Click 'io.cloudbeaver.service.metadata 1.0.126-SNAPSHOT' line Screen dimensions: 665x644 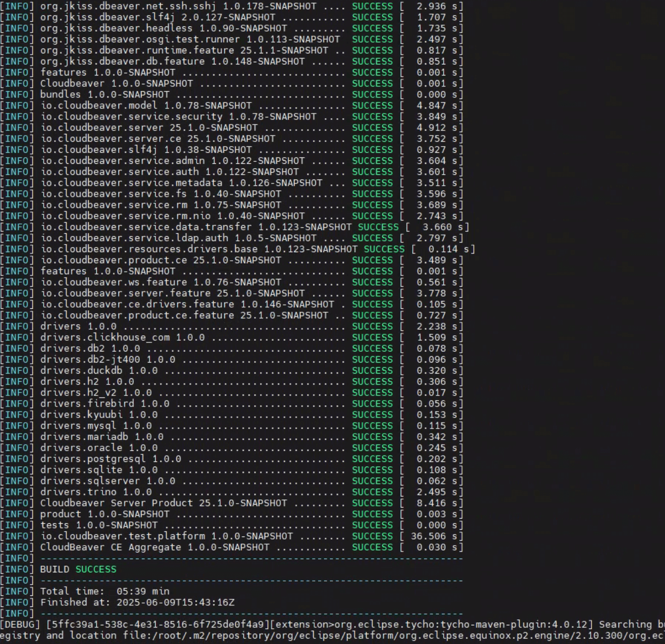coord(231,183)
